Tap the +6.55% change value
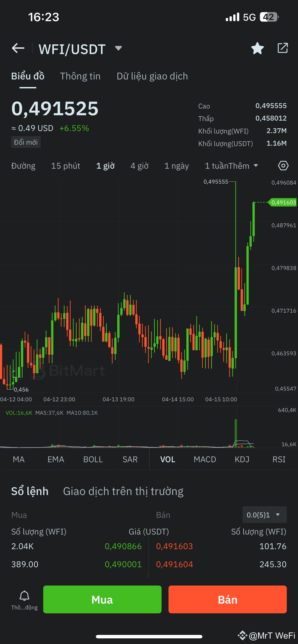Screen dimensions: 298x644 click(74, 128)
